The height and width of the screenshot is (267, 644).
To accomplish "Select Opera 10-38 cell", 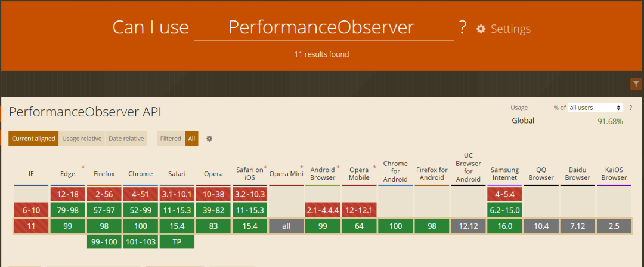I will [x=213, y=194].
